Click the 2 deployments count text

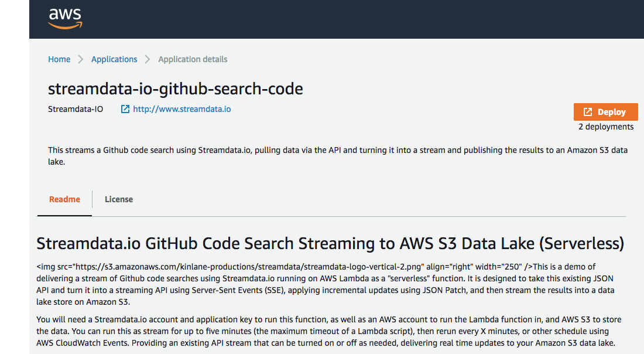click(606, 127)
